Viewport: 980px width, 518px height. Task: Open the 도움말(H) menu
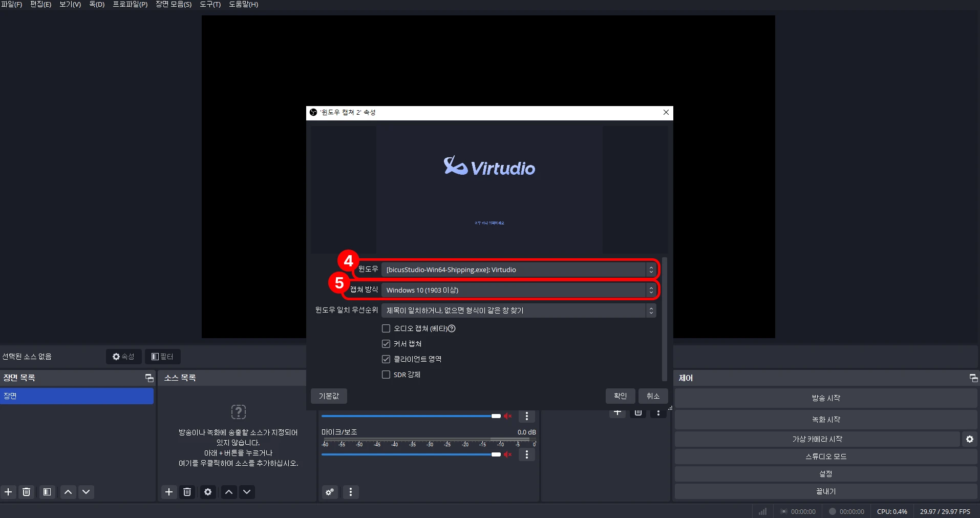pyautogui.click(x=243, y=4)
